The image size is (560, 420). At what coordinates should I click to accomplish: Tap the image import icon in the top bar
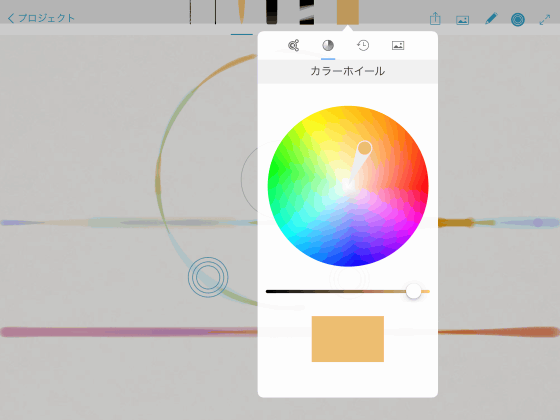[462, 20]
